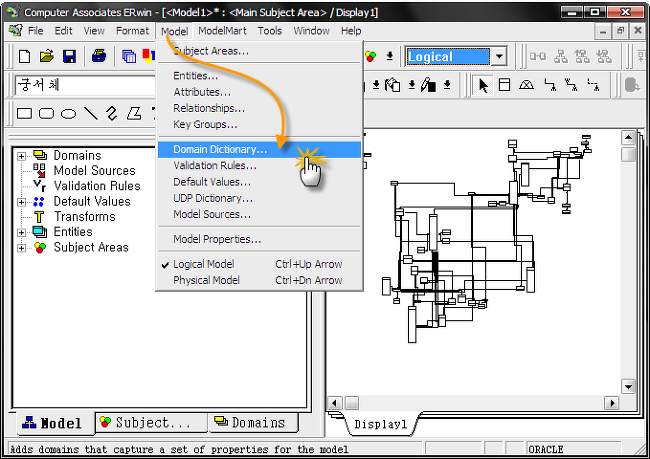Select the subtype category half-circle tool
Viewport: 650px width, 459px height.
click(526, 85)
